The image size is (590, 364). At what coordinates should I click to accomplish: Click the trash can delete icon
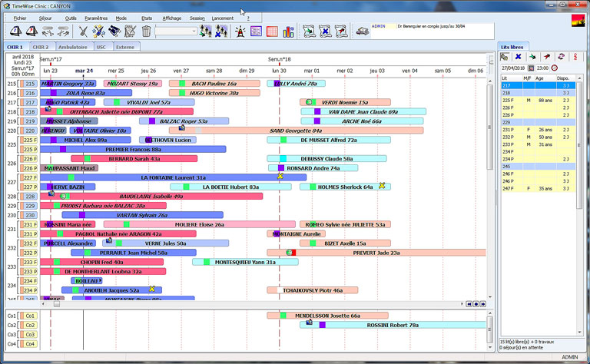click(146, 31)
